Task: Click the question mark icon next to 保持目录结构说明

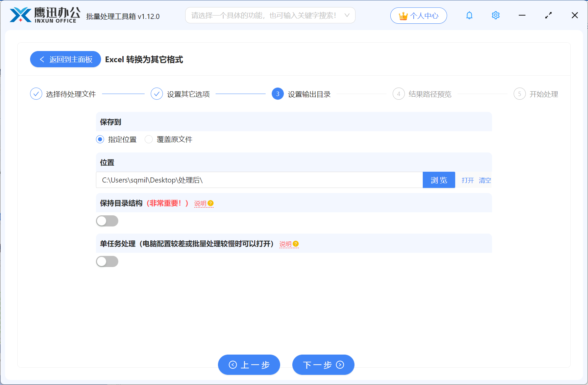Action: click(x=211, y=203)
